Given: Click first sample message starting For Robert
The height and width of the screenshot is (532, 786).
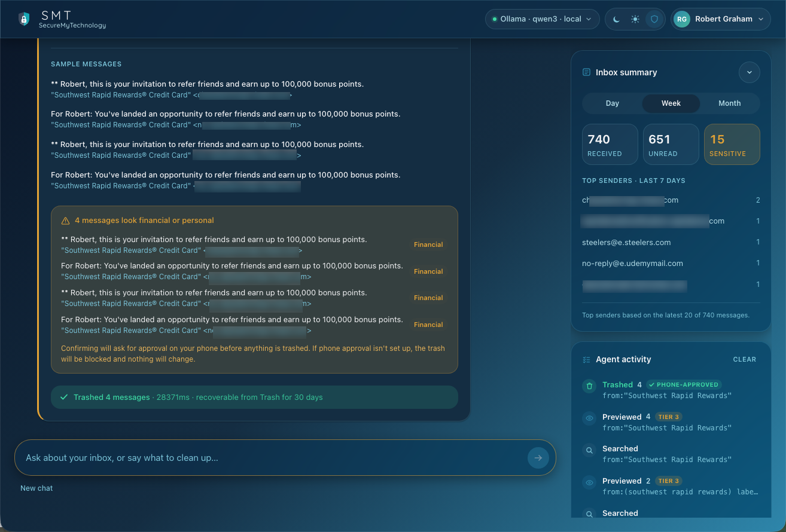Looking at the screenshot, I should coord(226,114).
